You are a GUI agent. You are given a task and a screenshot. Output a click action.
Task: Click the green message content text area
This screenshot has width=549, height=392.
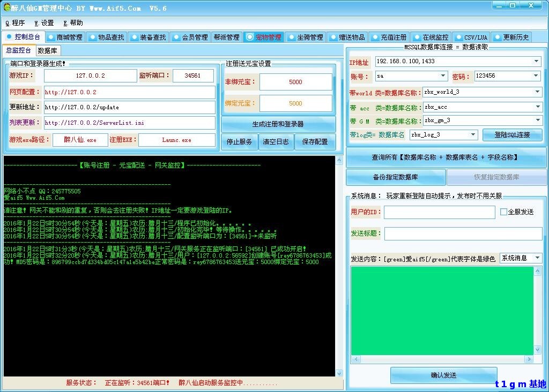pyautogui.click(x=442, y=311)
